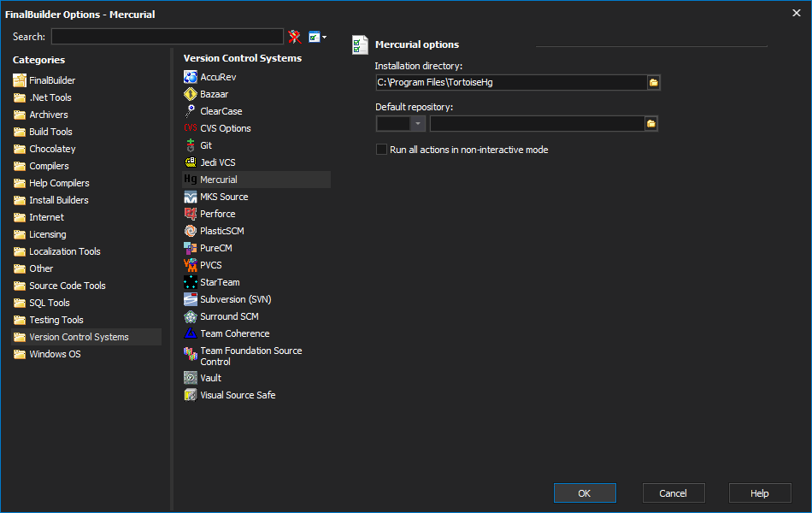Go to SQL Tools category

(50, 303)
